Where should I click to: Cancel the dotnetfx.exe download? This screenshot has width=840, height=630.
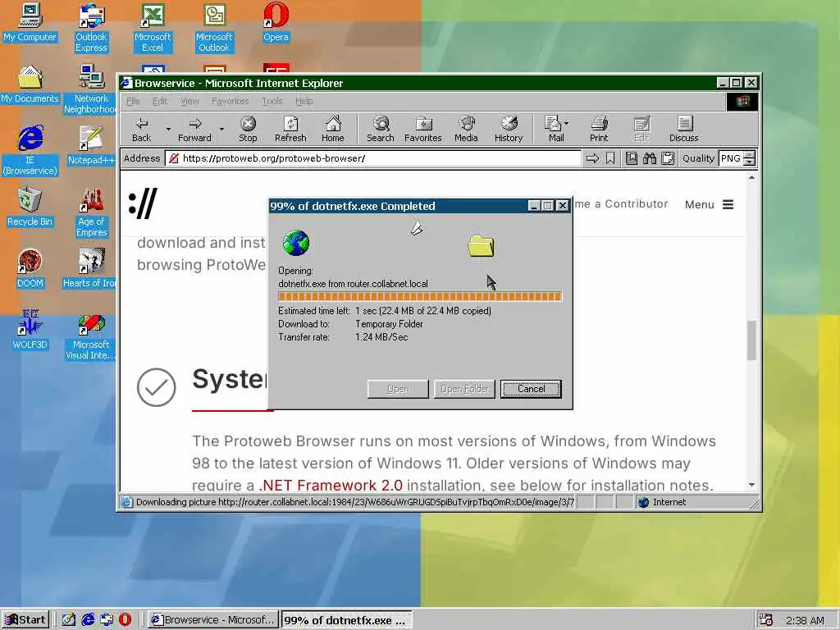pyautogui.click(x=531, y=389)
